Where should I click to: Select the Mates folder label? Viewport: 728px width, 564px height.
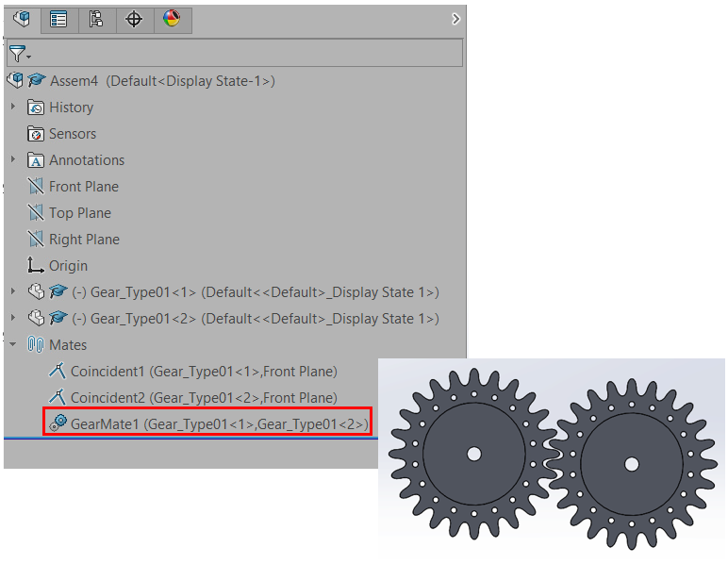click(x=68, y=345)
